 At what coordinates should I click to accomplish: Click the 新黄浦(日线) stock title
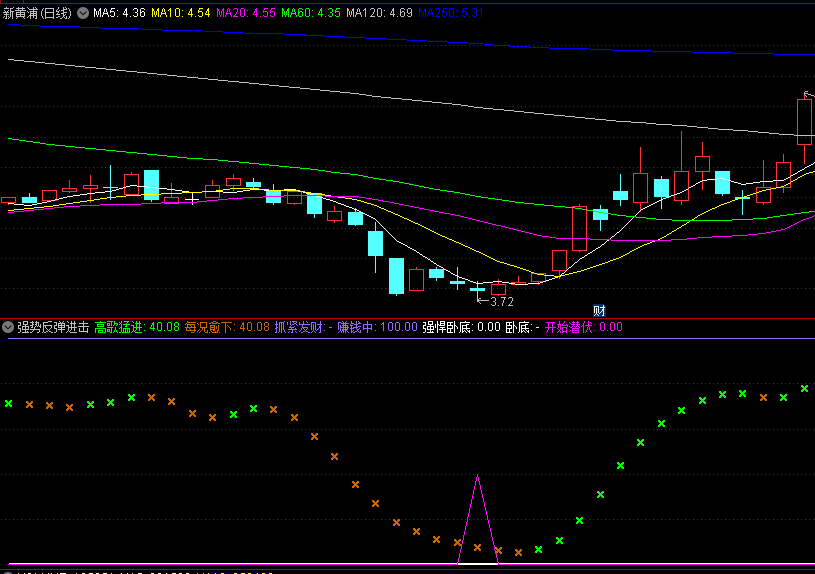click(37, 13)
